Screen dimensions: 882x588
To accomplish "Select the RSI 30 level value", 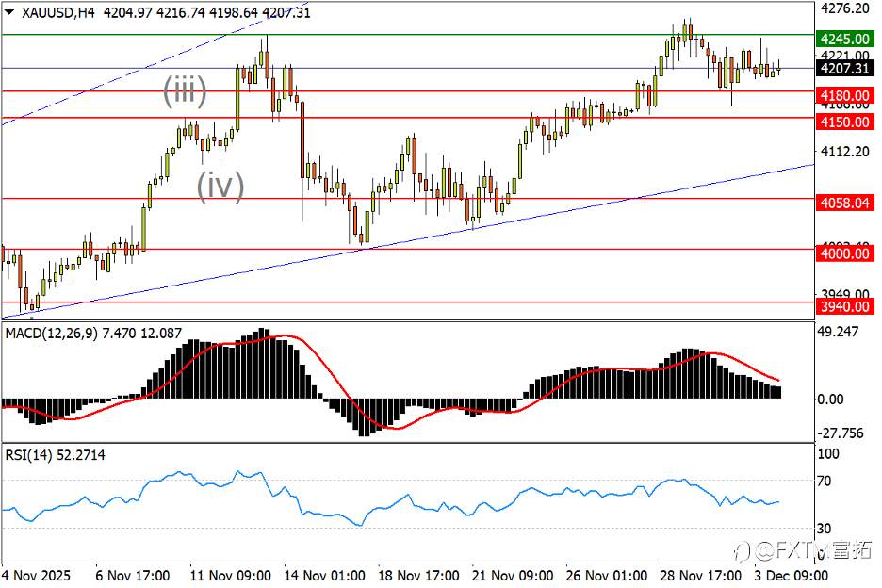I will 825,529.
